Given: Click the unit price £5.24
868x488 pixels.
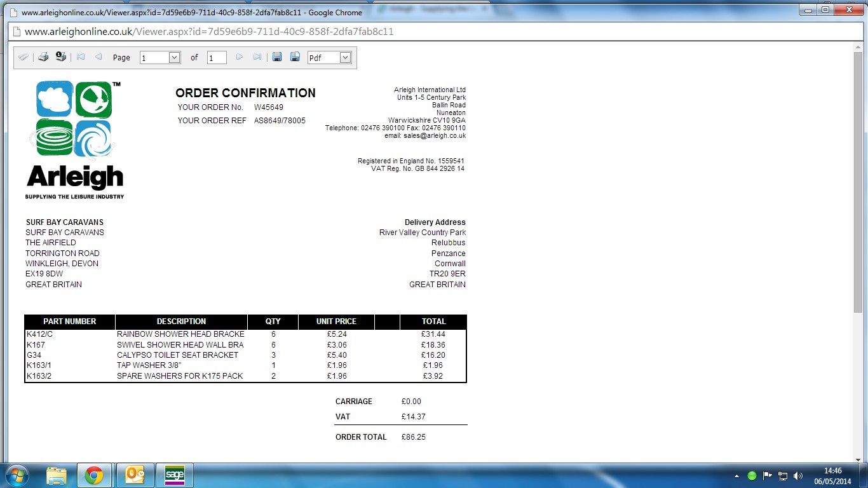Looking at the screenshot, I should click(337, 334).
